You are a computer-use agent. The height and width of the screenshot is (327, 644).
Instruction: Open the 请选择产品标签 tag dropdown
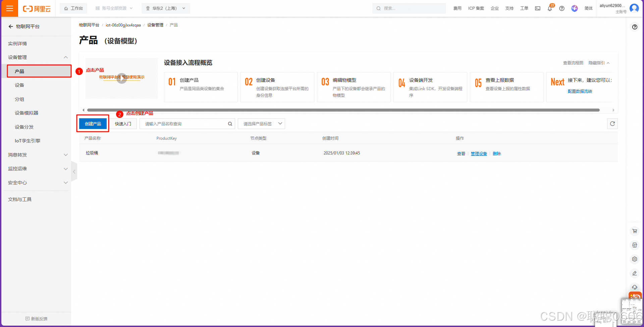262,124
